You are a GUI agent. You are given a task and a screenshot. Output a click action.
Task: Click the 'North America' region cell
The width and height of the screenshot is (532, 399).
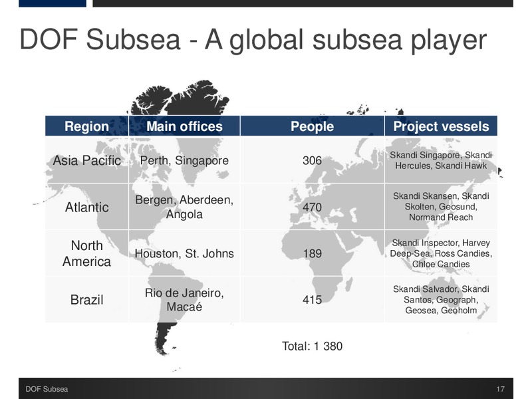point(87,253)
